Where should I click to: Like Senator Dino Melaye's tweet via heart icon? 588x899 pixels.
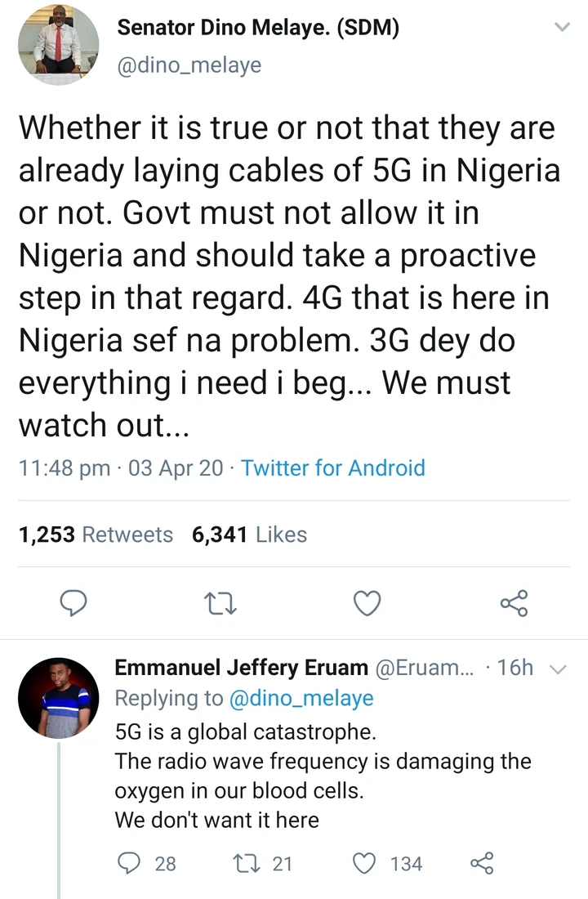pos(367,603)
